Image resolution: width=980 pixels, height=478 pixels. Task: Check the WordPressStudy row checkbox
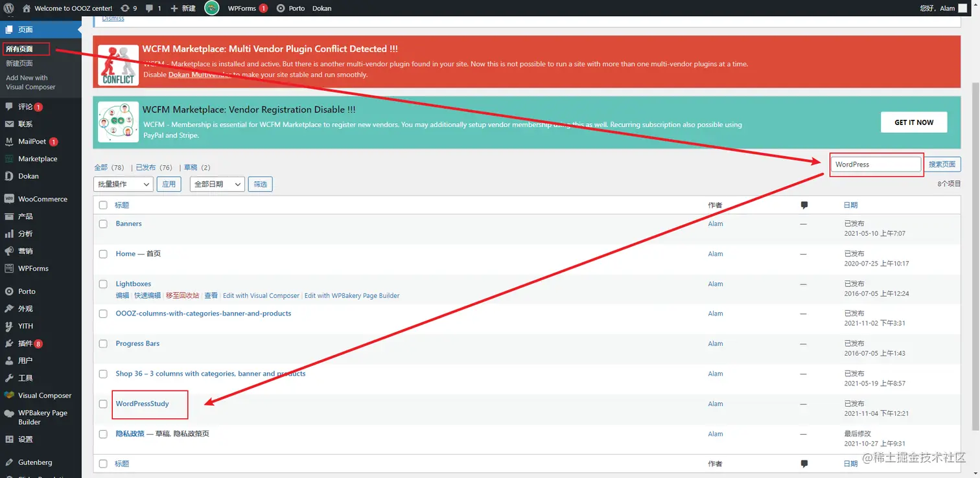coord(103,404)
